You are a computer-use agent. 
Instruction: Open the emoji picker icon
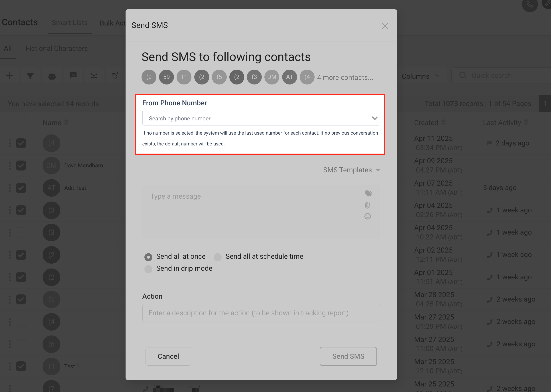pos(367,216)
